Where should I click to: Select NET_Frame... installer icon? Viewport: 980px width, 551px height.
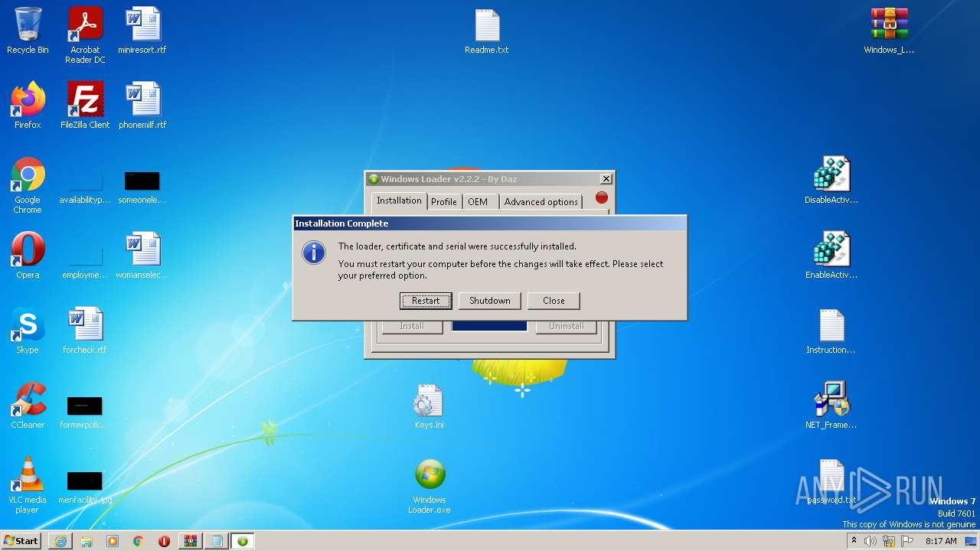pos(831,406)
